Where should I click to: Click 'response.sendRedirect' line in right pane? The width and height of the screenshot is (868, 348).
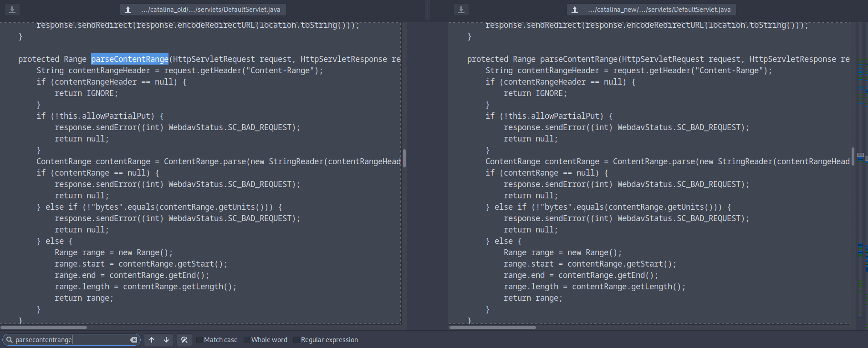(647, 25)
